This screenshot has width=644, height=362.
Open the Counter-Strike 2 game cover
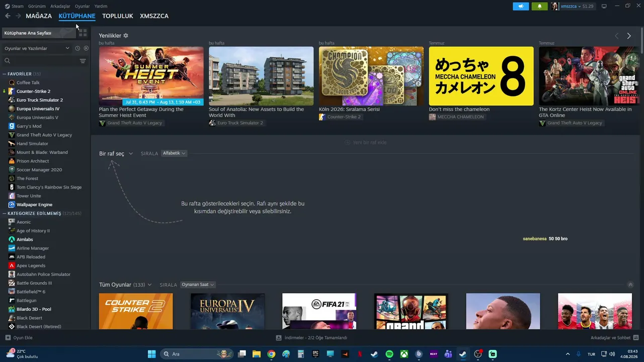pos(136,311)
